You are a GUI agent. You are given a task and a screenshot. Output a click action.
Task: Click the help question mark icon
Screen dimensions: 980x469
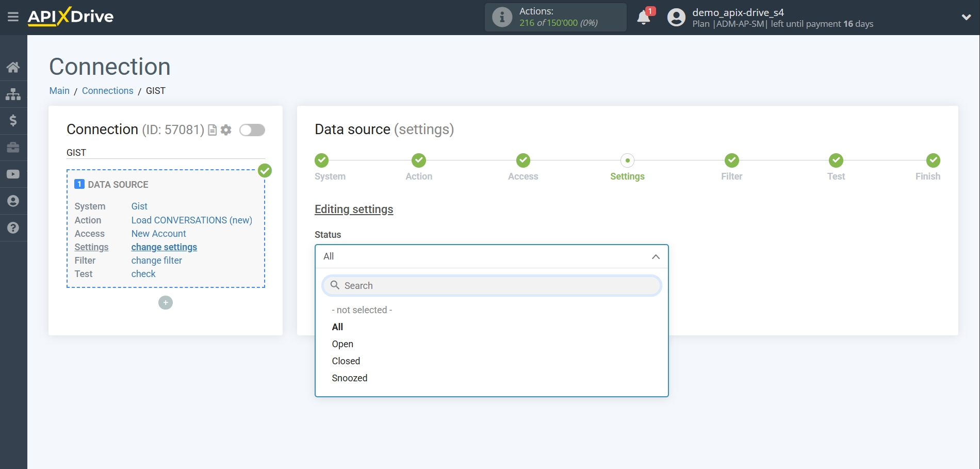(x=13, y=228)
